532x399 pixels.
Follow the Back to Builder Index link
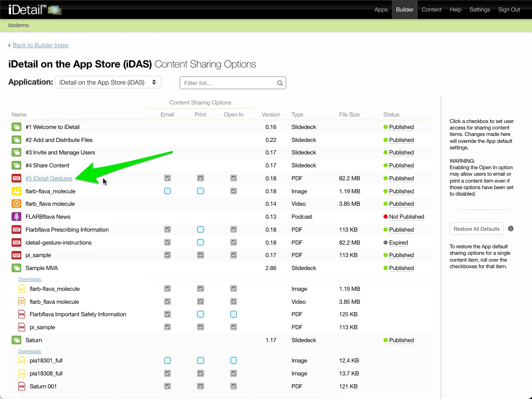(41, 45)
